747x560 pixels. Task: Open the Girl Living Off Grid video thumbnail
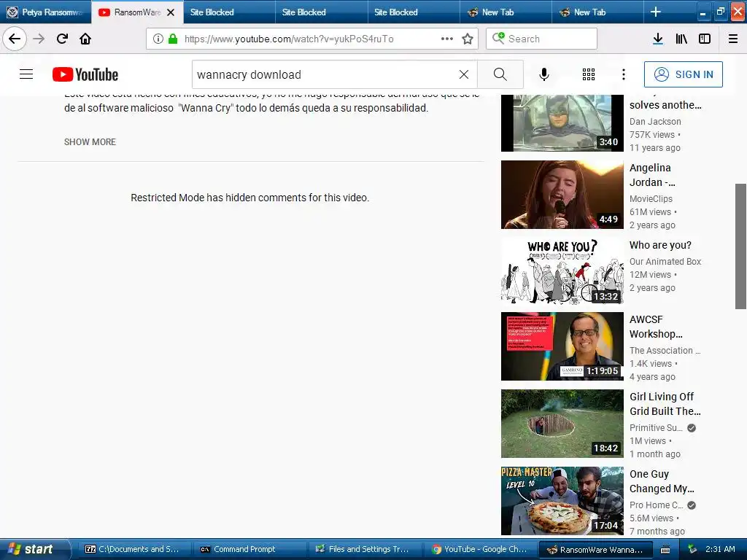[562, 424]
